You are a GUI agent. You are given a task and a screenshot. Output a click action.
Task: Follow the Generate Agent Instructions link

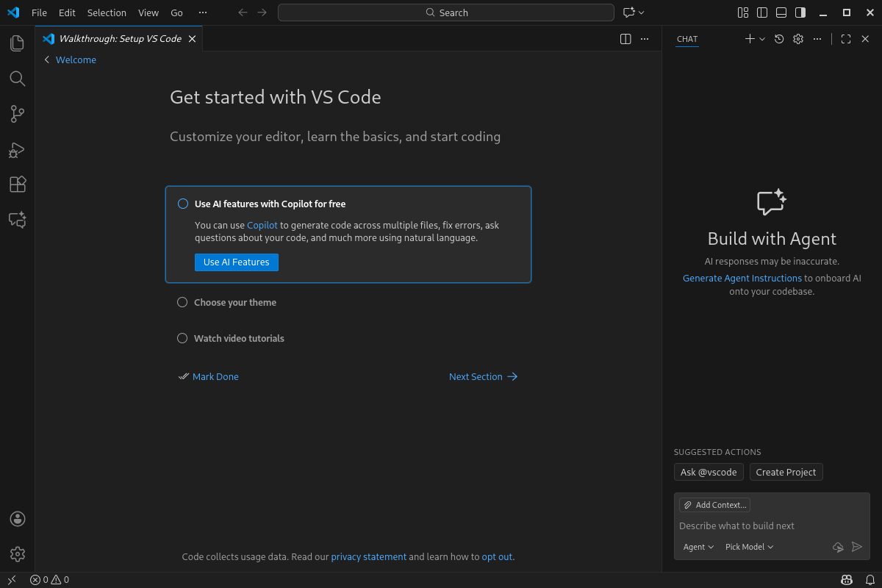pos(742,279)
